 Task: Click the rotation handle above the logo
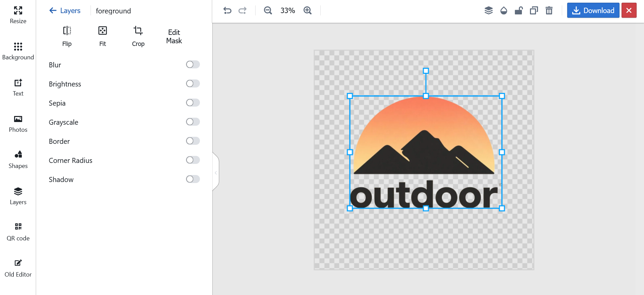click(426, 71)
